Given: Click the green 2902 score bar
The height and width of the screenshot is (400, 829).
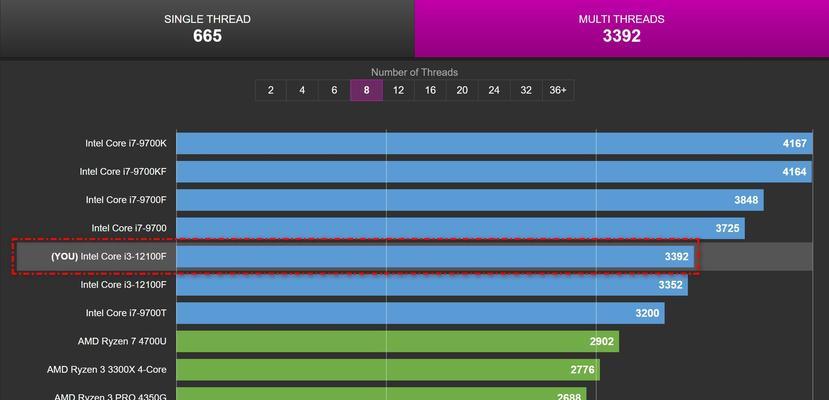Looking at the screenshot, I should [398, 341].
